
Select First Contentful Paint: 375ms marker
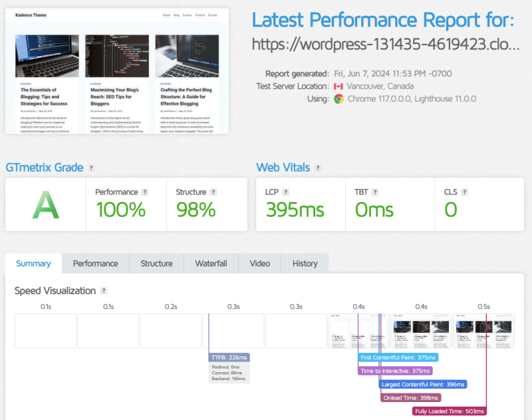398,357
